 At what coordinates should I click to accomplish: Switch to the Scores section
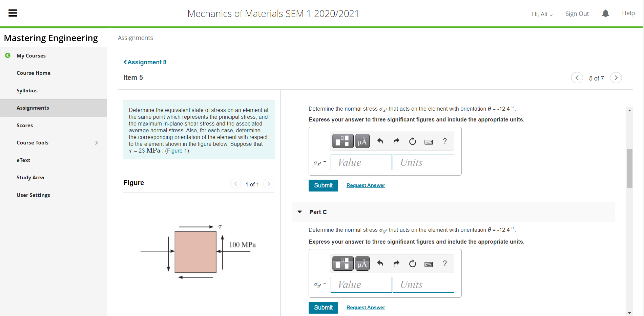tap(25, 125)
